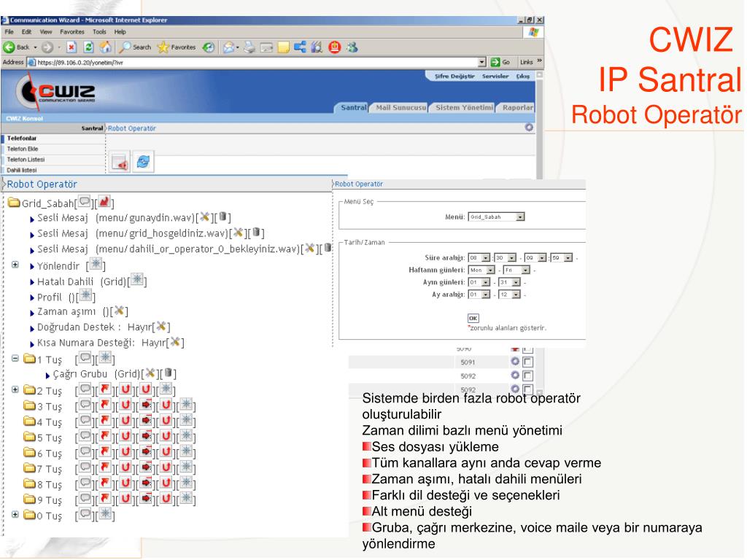
Task: Click red delete icon next to Grid_Sabah
Action: (104, 202)
